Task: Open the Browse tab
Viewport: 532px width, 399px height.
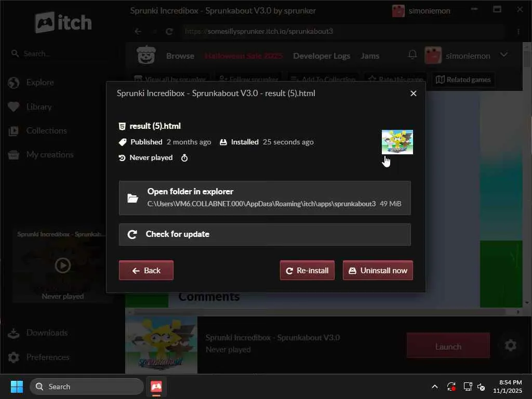Action: (180, 56)
